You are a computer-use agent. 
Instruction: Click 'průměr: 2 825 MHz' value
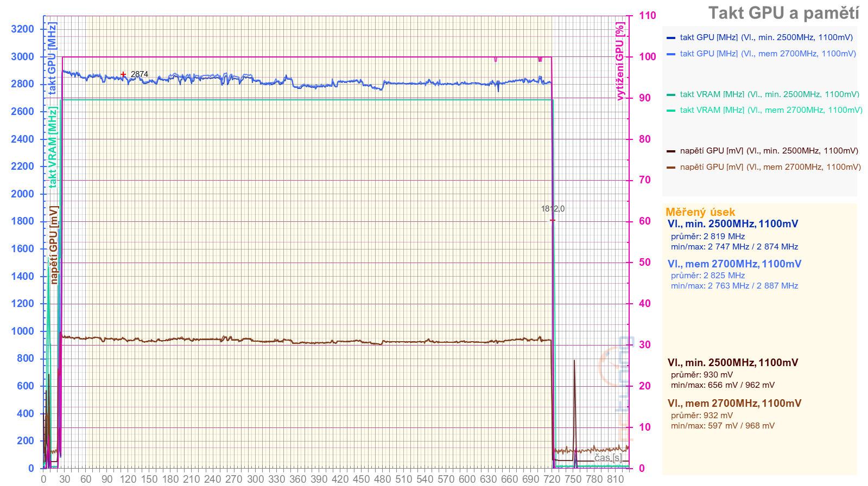[x=708, y=276]
